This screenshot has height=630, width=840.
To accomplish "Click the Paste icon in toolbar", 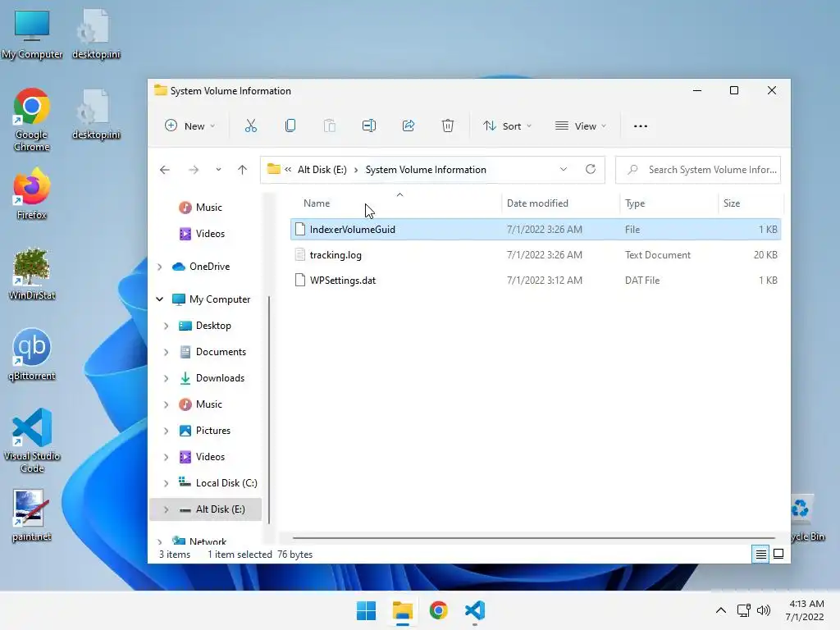I will (330, 126).
